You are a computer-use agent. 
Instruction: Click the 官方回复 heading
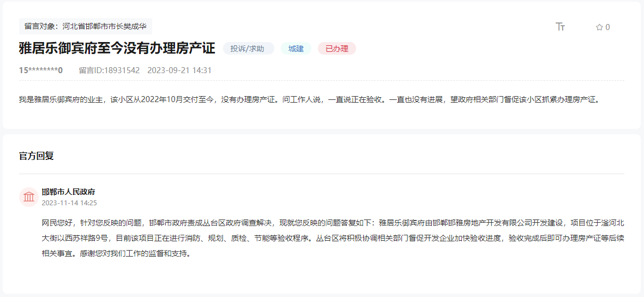[36, 156]
